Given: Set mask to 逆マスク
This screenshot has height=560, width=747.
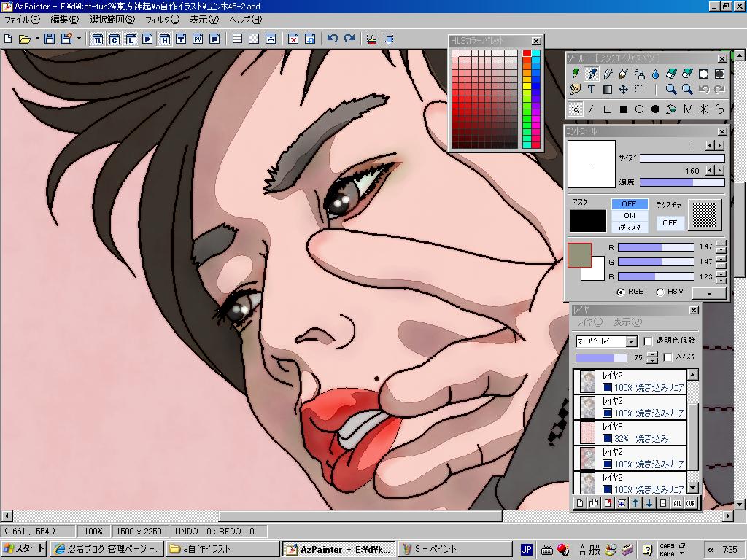Looking at the screenshot, I should [x=630, y=227].
